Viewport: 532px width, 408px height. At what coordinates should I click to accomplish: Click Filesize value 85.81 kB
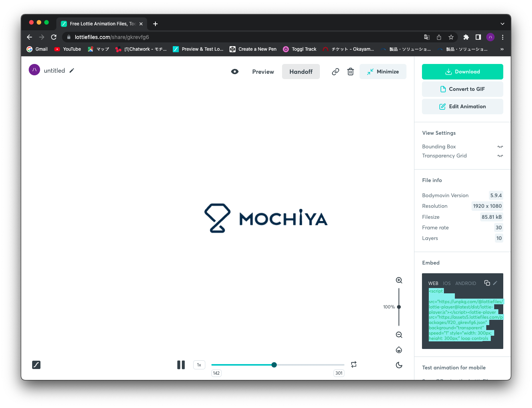[492, 217]
